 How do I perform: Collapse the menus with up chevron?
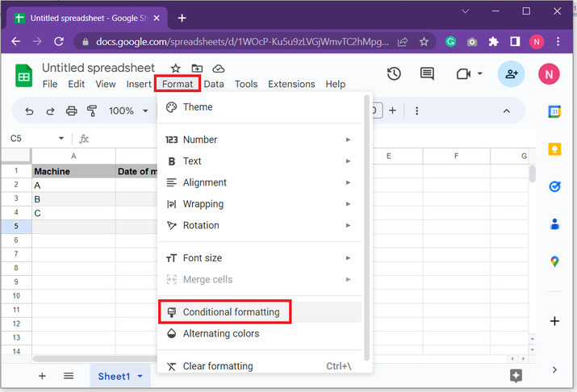506,111
